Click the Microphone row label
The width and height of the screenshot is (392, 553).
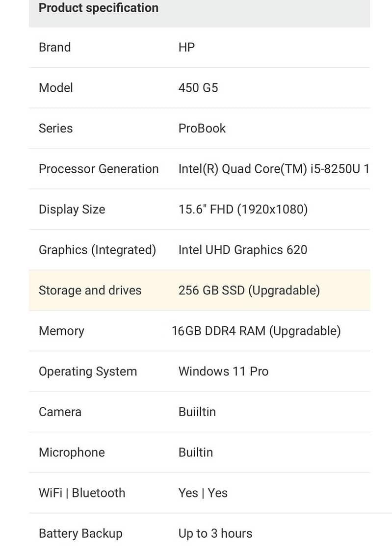72,452
